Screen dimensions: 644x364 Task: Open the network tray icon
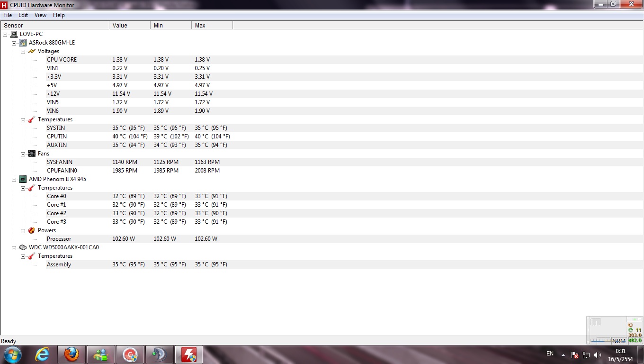pos(586,355)
